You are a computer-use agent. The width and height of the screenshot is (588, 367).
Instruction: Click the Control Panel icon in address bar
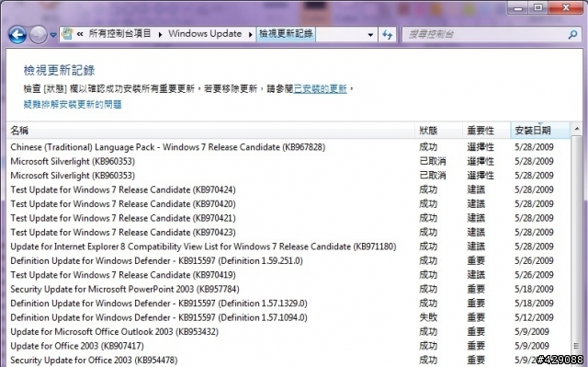(x=67, y=34)
